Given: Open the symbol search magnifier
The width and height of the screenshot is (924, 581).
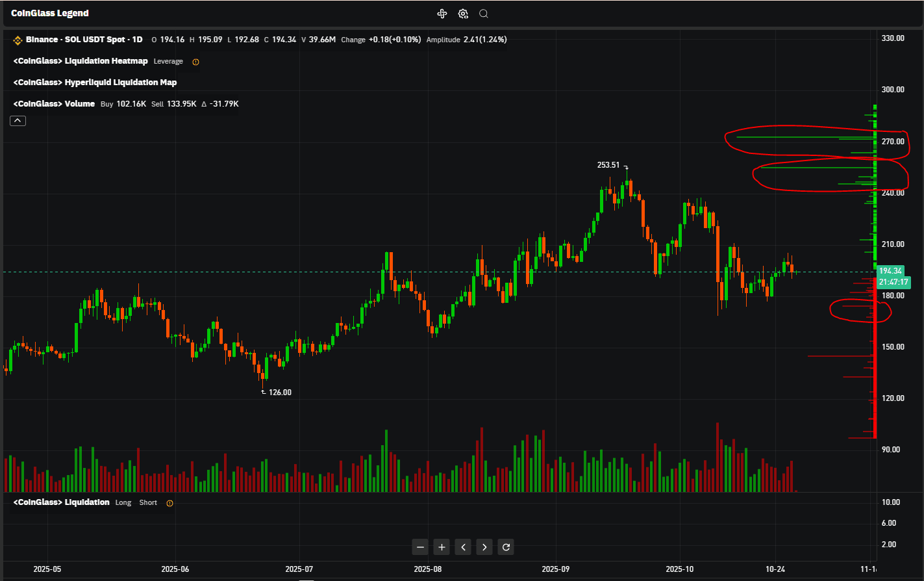Looking at the screenshot, I should pyautogui.click(x=484, y=14).
